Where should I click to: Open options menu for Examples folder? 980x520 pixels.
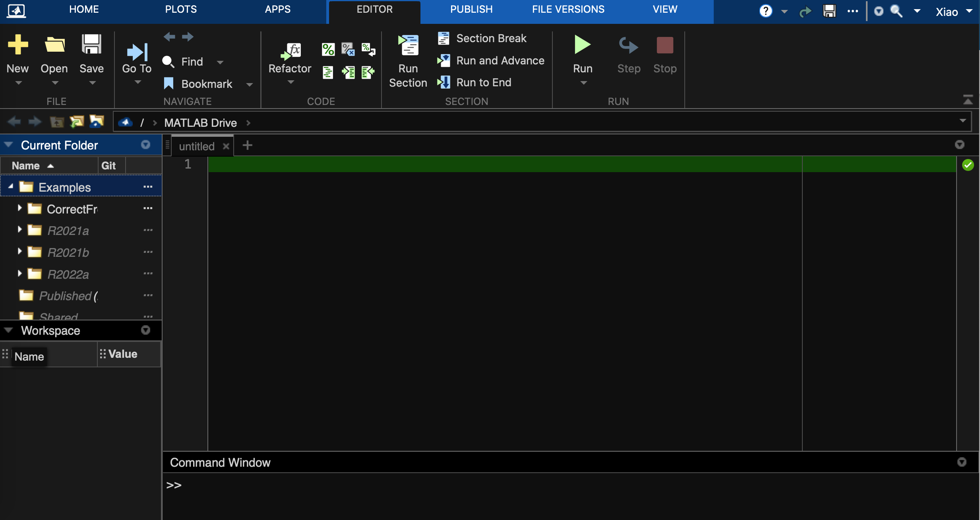[148, 187]
